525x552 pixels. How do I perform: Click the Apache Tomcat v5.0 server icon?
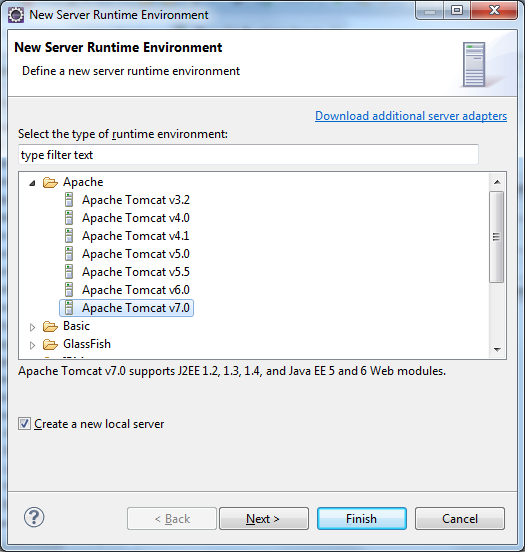pos(69,254)
